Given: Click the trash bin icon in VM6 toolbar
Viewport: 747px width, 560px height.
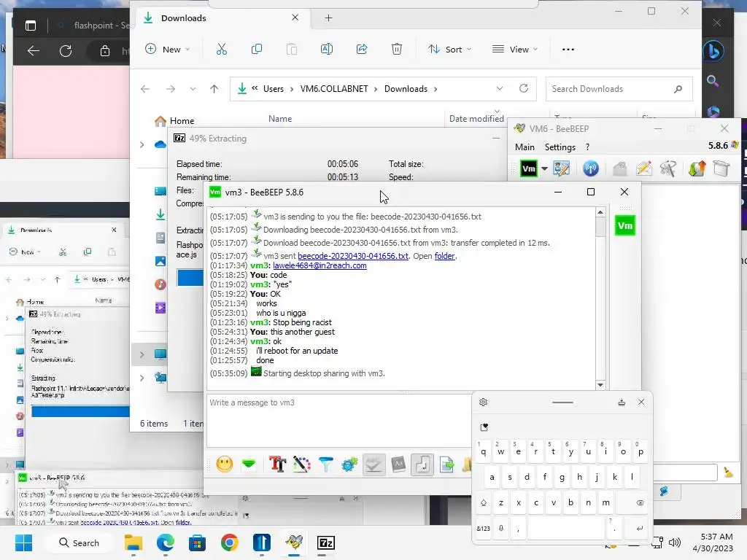Looking at the screenshot, I should tap(721, 168).
